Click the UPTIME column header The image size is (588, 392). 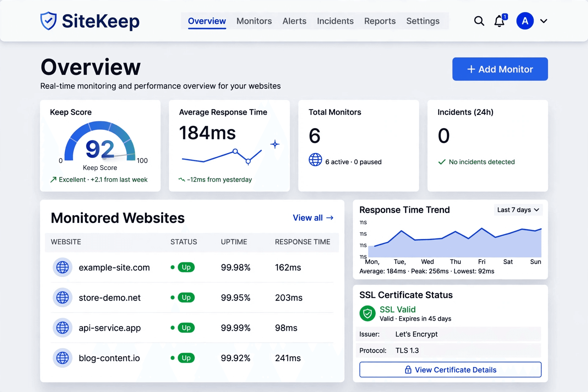coord(234,242)
